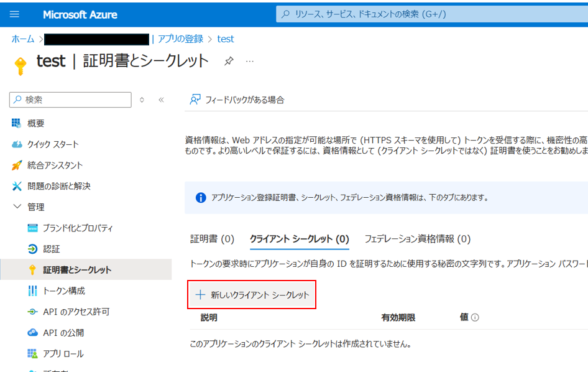
Task: Navigate to ホーム via breadcrumb
Action: coord(22,39)
